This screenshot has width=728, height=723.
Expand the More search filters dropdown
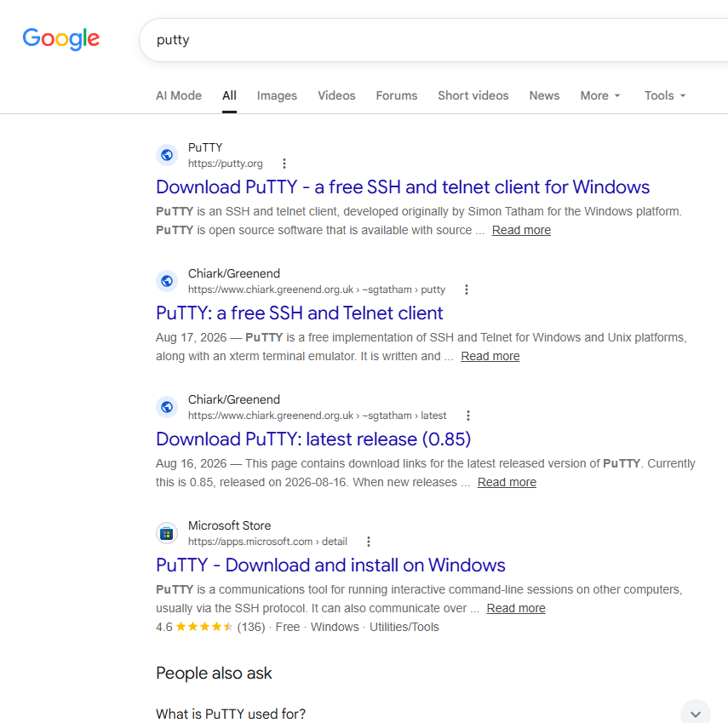600,95
